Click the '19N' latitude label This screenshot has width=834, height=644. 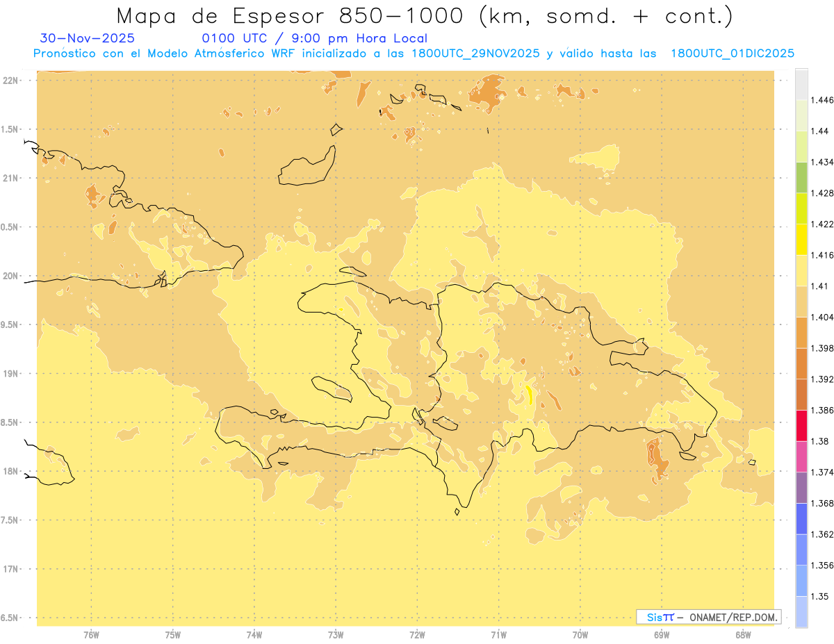(x=10, y=374)
